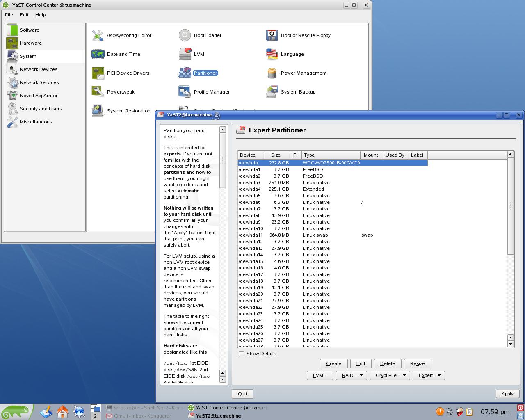Click the Delete partition button

pos(388,363)
